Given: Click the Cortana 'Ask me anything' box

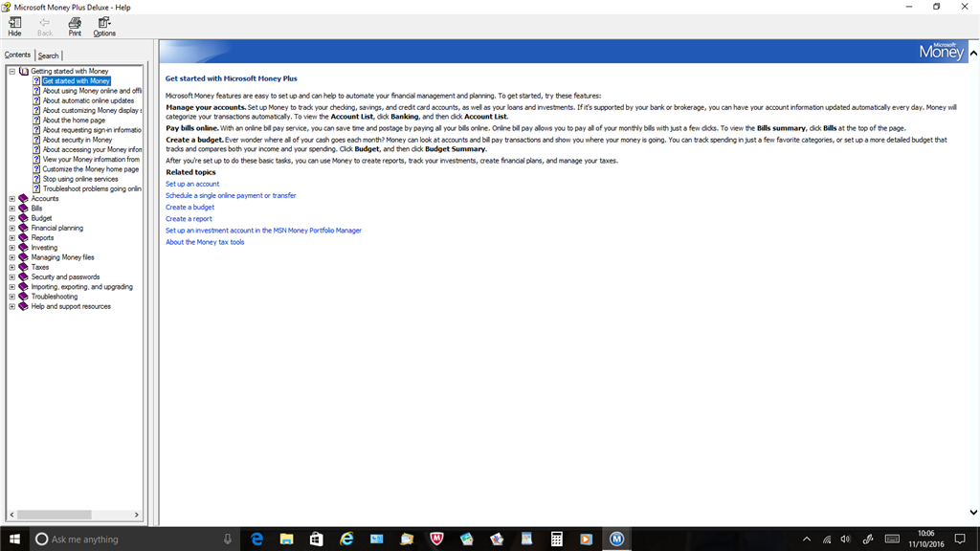Looking at the screenshot, I should (134, 539).
